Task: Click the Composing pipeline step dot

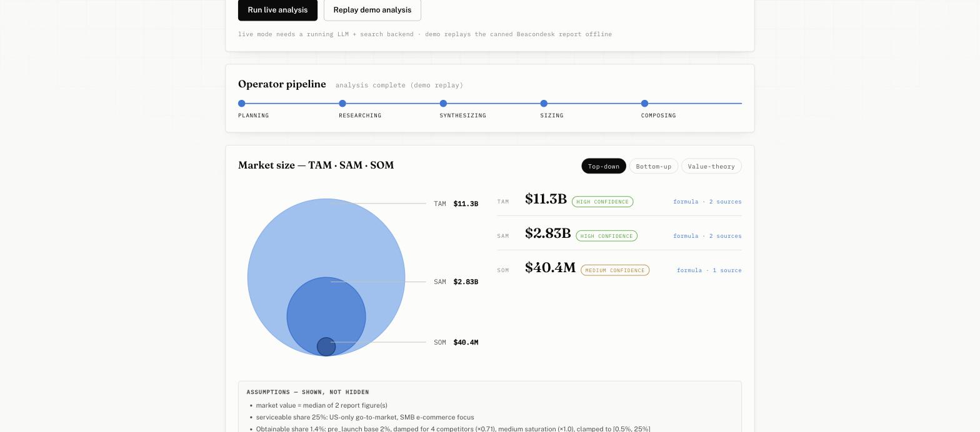Action: pos(644,104)
